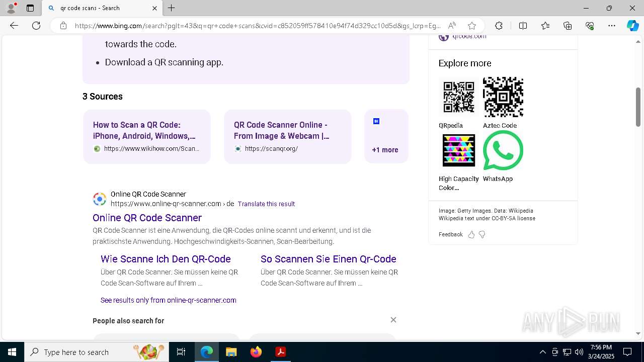Click the page vertical scrollbar thumb

click(x=638, y=107)
